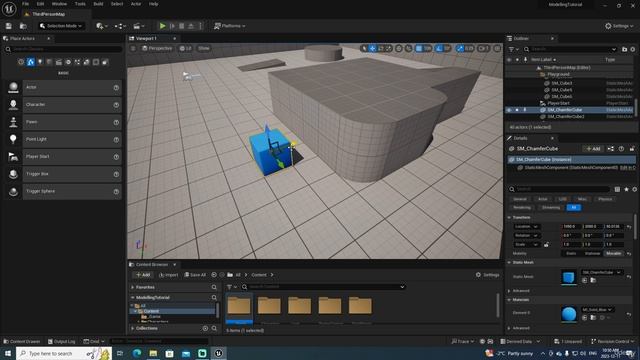The height and width of the screenshot is (360, 640).
Task: Open the quick add to project icon
Action: pyautogui.click(x=101, y=26)
